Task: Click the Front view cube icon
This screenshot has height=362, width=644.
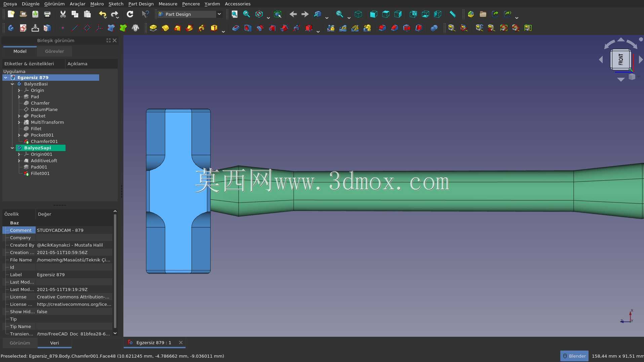Action: (x=373, y=14)
